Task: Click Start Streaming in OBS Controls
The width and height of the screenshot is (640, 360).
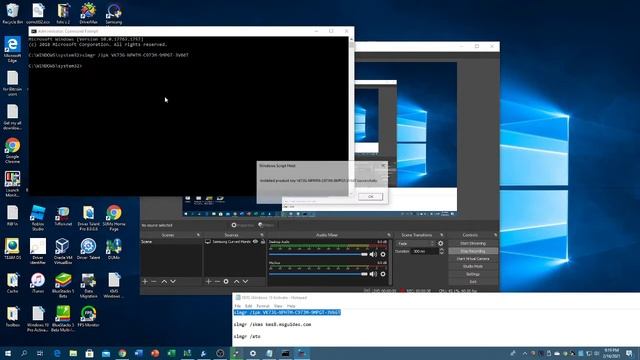Action: coord(473,243)
